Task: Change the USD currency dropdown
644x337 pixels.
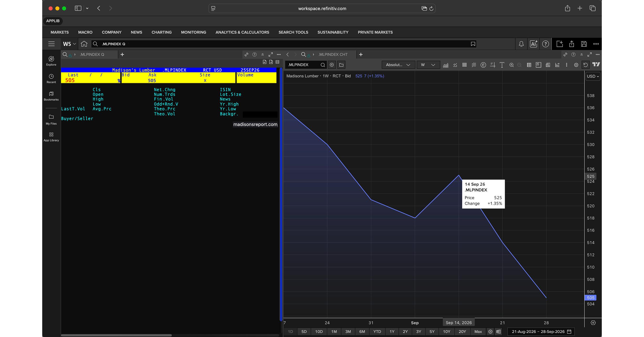Action: click(x=593, y=77)
